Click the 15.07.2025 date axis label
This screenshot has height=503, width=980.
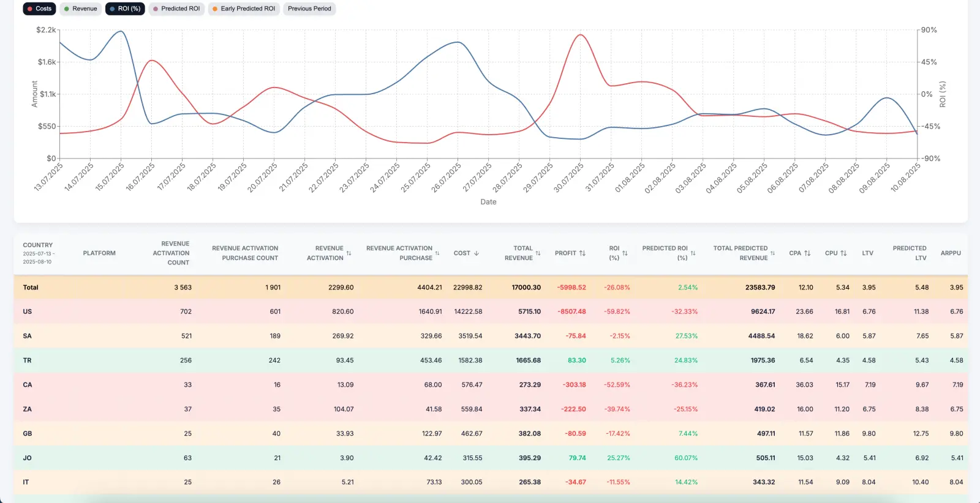109,177
